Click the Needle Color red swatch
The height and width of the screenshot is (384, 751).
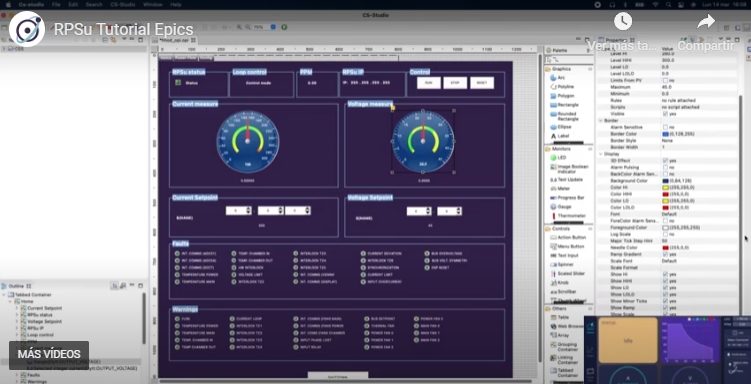(665, 248)
